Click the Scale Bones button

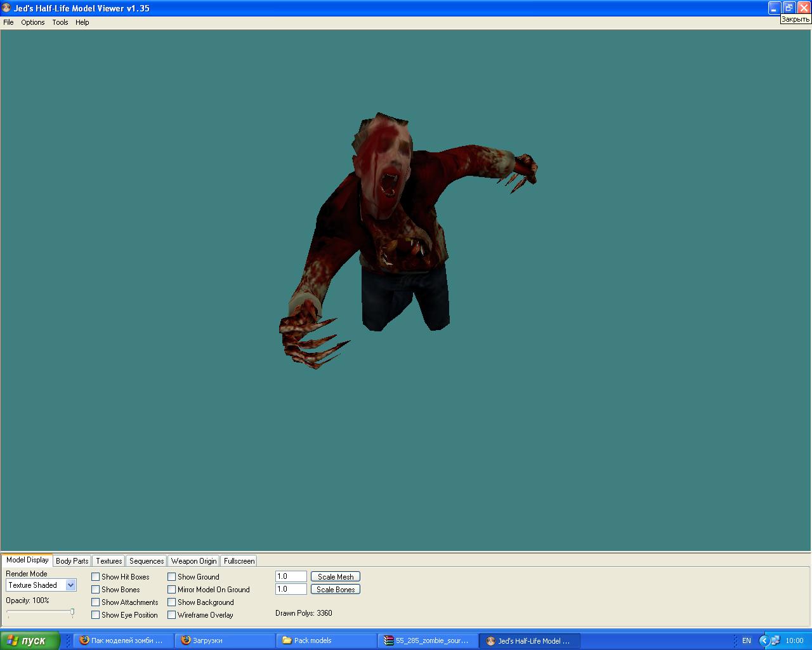click(336, 589)
